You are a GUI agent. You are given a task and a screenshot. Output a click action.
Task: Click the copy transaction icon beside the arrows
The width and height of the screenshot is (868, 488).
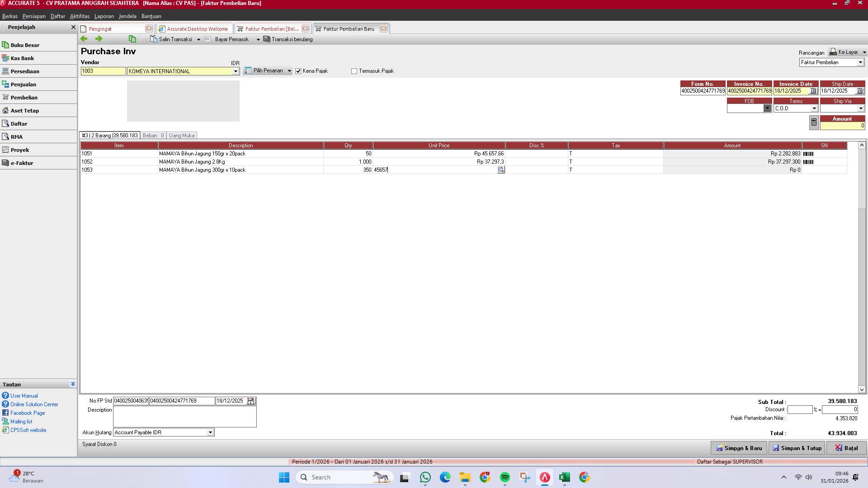coord(132,39)
